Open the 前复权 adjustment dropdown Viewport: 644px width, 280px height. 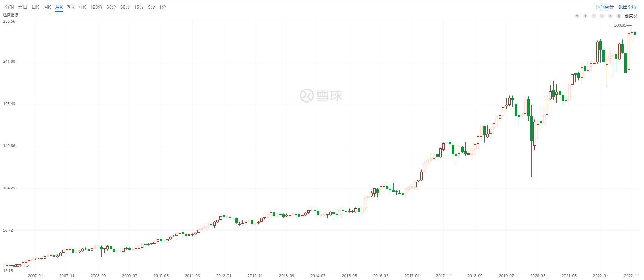click(x=631, y=16)
